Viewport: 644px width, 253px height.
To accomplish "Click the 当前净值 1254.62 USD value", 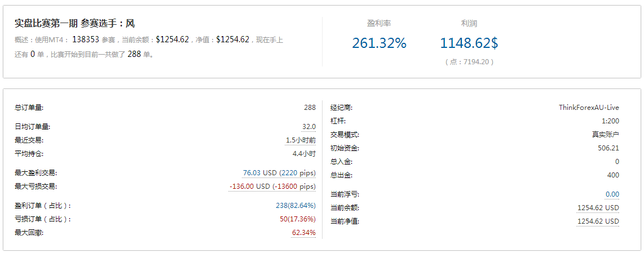I will 598,221.
